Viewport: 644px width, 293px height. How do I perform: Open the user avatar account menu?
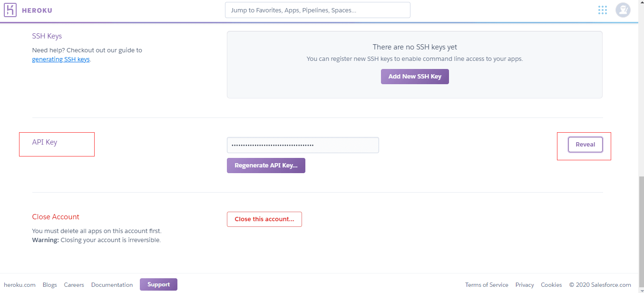click(x=623, y=10)
